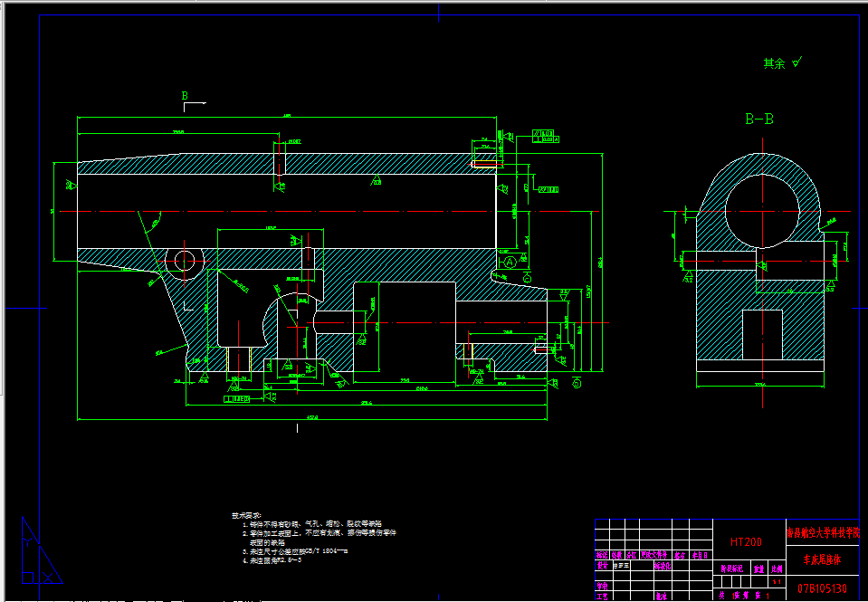Select the large circular bore in B-B section
The width and height of the screenshot is (868, 602).
(x=762, y=211)
